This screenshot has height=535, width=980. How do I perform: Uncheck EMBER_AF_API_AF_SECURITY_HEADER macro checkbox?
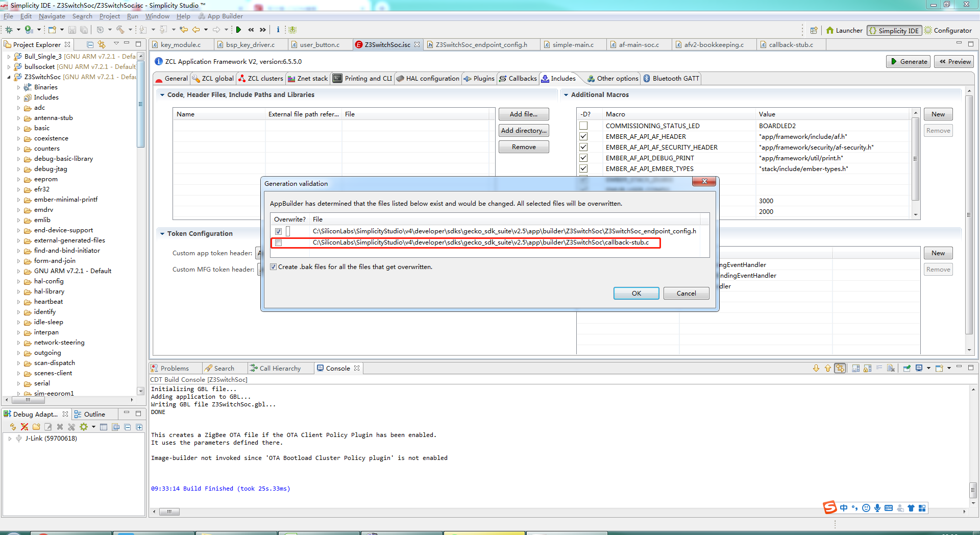(583, 147)
